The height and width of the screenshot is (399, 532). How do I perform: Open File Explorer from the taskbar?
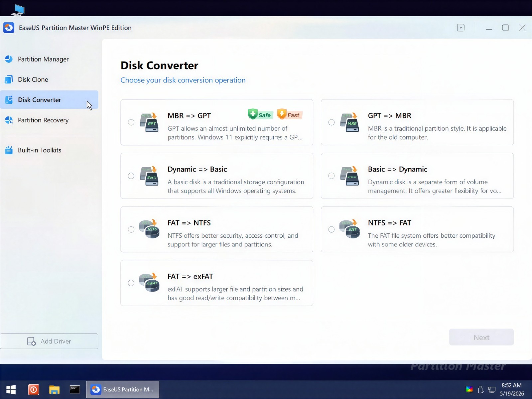pyautogui.click(x=54, y=389)
